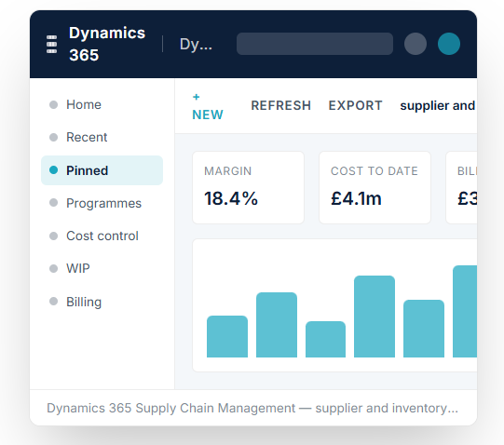
Task: Click the + NEW button
Action: tap(208, 106)
